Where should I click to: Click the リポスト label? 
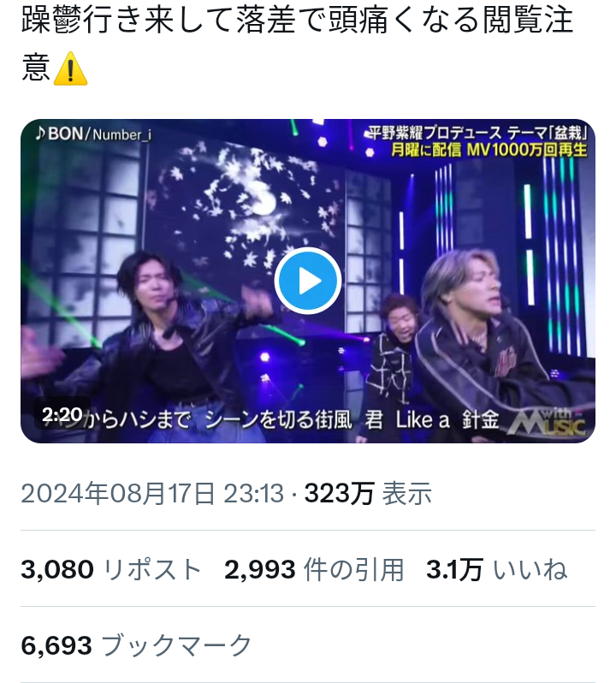(x=152, y=569)
